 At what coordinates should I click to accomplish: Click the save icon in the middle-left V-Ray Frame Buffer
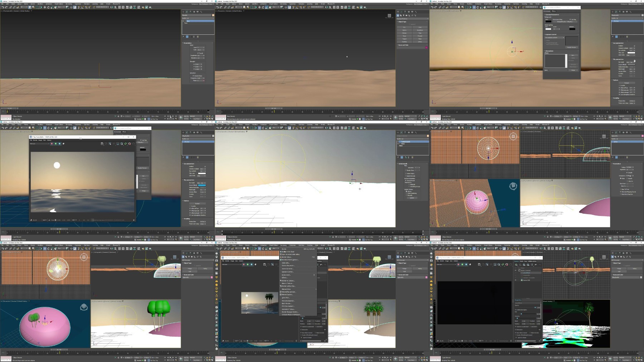pos(102,144)
